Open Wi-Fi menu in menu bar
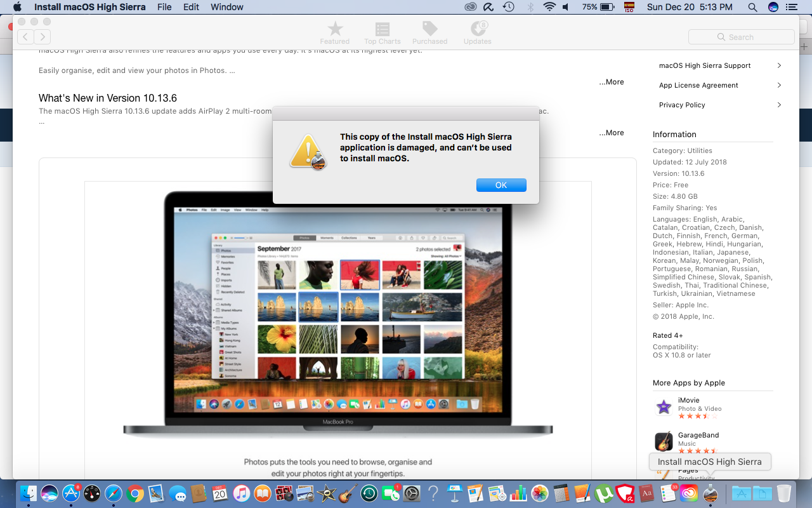The image size is (812, 508). 549,7
